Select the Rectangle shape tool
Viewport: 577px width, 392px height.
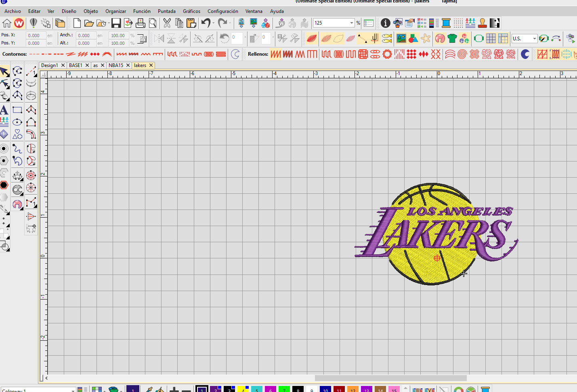[17, 110]
